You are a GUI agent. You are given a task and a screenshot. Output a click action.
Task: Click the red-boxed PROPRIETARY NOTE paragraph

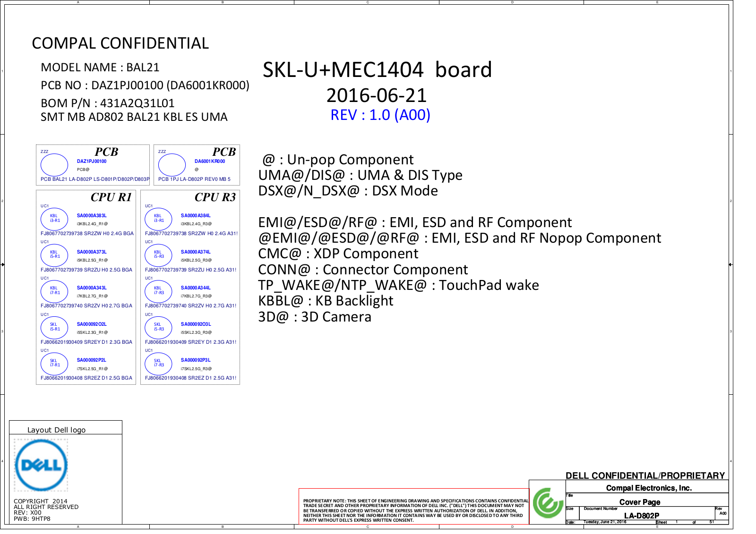[x=414, y=506]
